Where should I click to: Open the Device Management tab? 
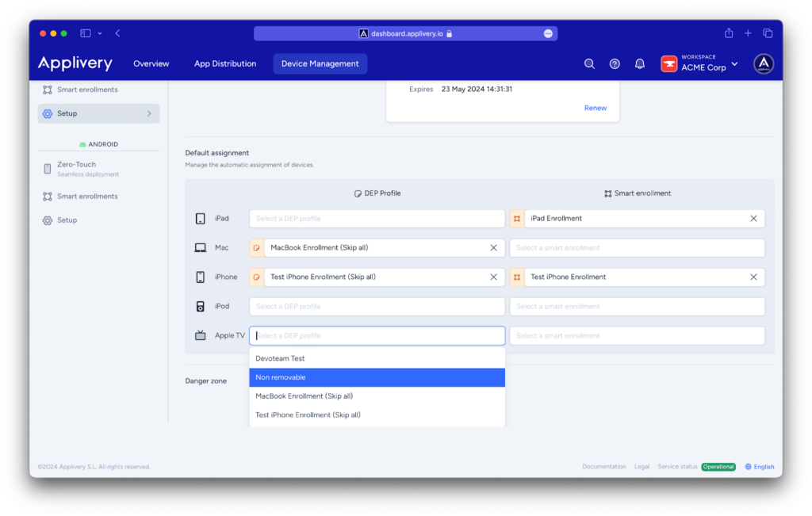pyautogui.click(x=320, y=63)
